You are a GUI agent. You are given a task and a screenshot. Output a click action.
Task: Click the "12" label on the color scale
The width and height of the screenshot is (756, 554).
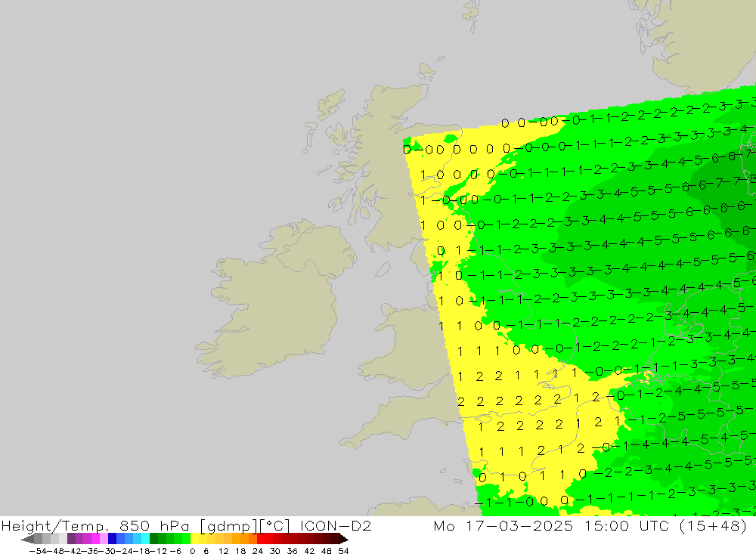pos(223,551)
